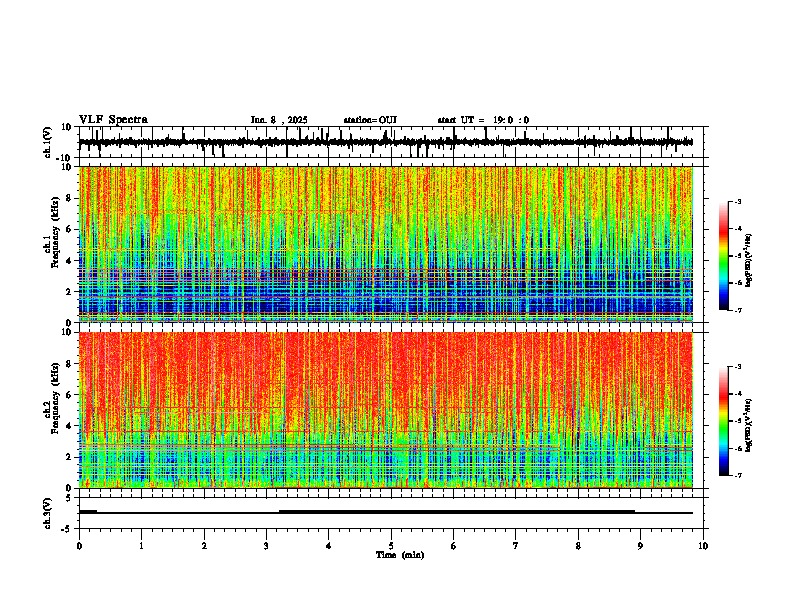Click the "5" tick on the time axis
The image size is (792, 612).
391,546
